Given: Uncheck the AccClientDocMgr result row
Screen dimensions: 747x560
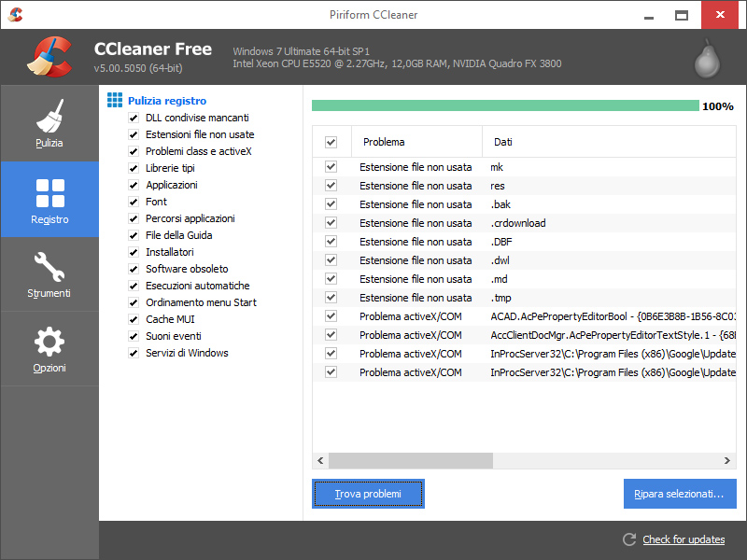Looking at the screenshot, I should (331, 335).
